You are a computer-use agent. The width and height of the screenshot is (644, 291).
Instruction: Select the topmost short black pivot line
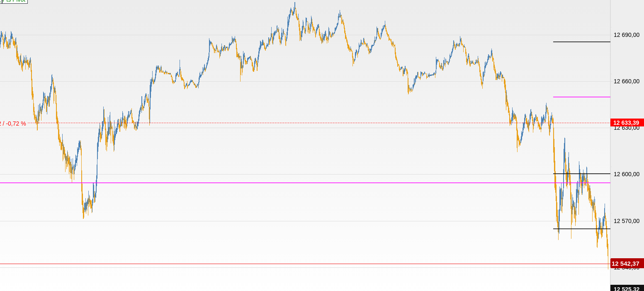click(x=581, y=42)
